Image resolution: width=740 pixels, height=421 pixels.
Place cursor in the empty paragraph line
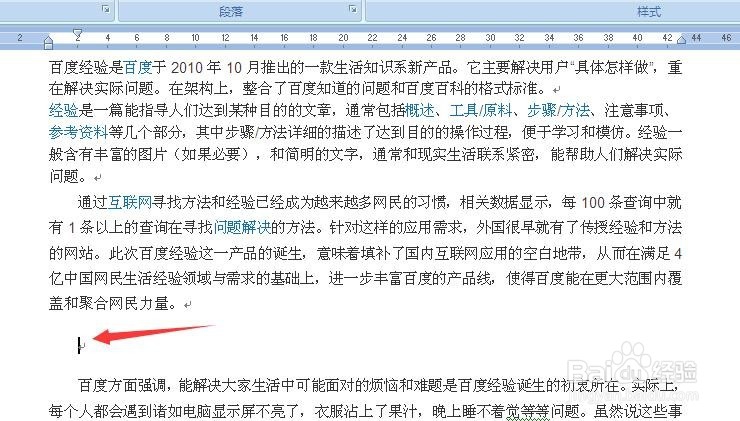click(80, 345)
